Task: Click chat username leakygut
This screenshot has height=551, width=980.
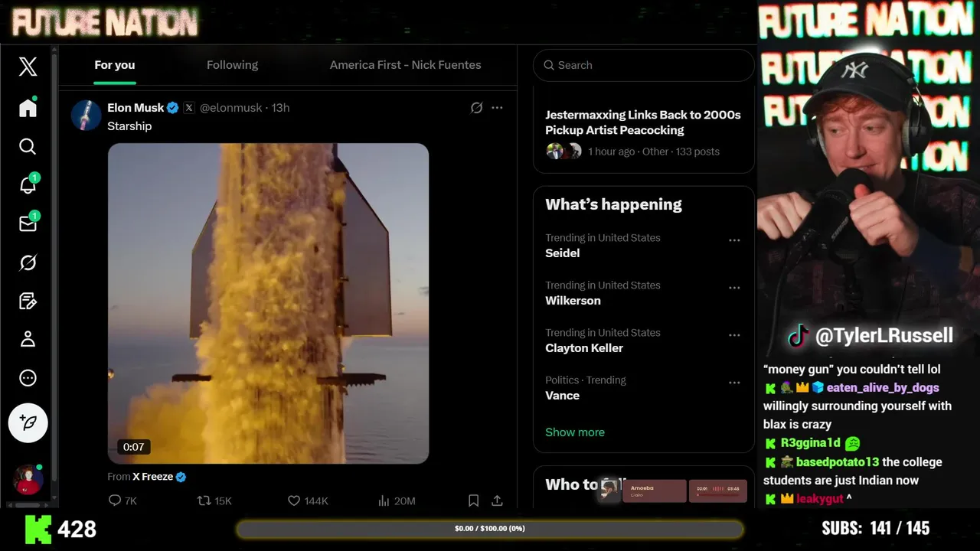Action: click(819, 499)
